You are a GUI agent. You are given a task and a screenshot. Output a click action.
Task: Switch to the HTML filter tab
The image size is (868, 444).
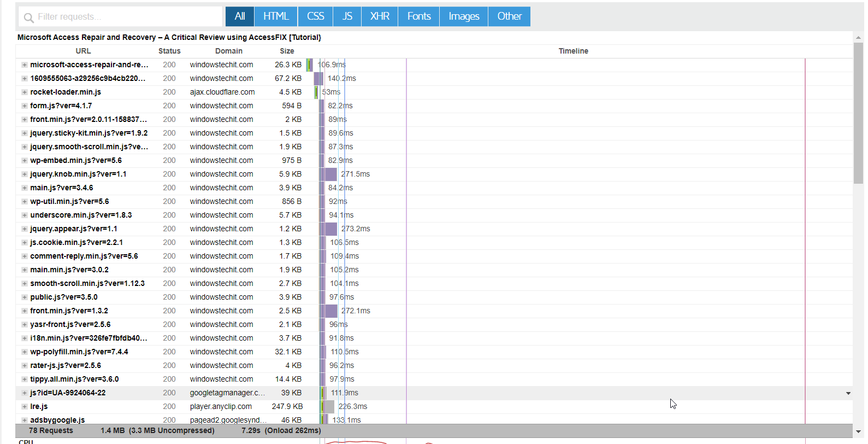coord(276,16)
